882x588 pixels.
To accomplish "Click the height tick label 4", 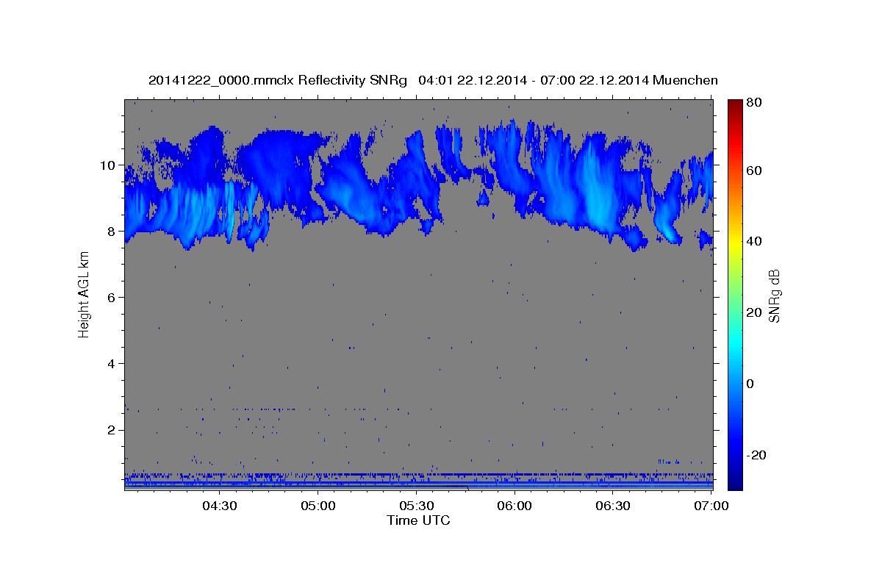I will [113, 364].
